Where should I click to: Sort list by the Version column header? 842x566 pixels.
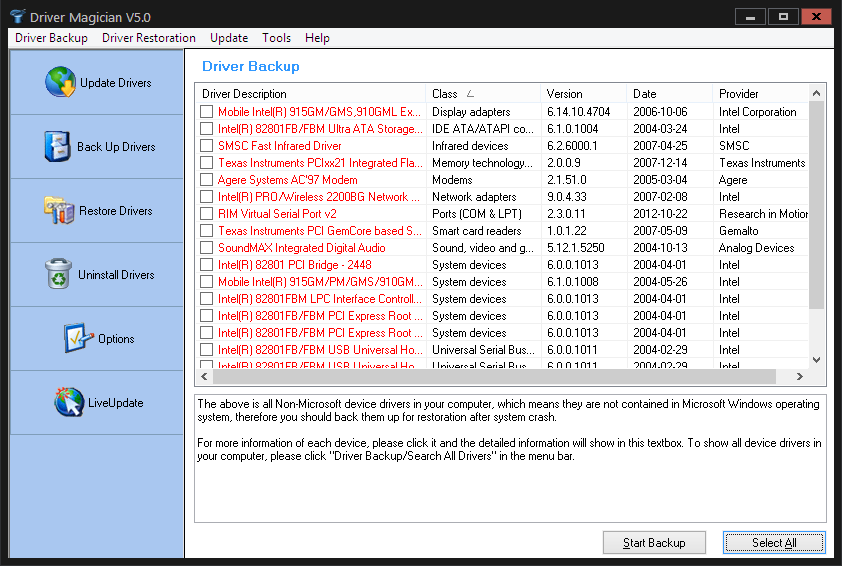tap(583, 93)
